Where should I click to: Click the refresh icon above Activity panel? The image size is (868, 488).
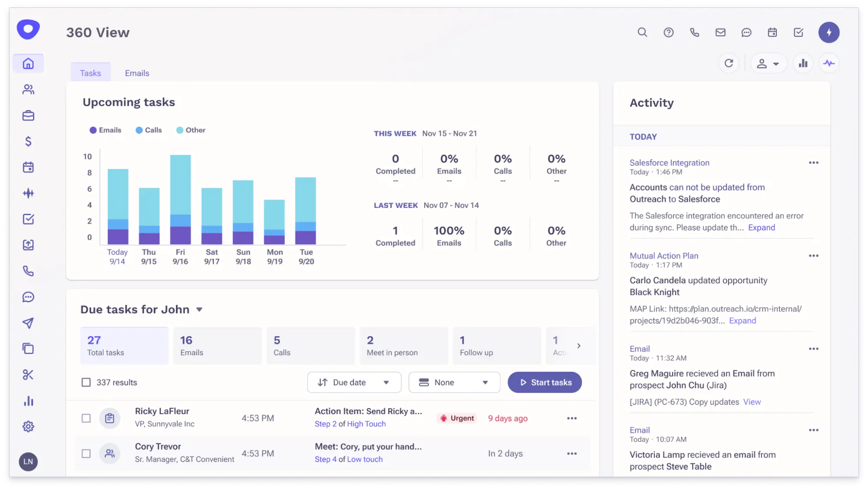tap(729, 63)
